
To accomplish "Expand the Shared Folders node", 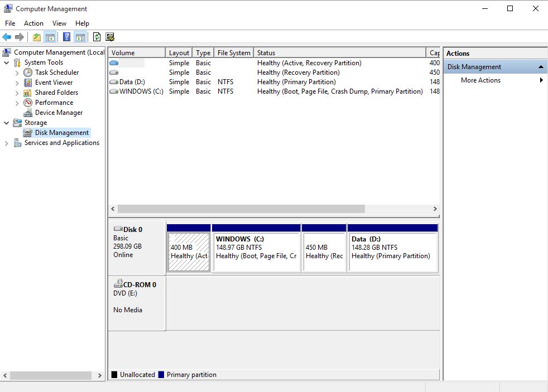I will tap(17, 93).
